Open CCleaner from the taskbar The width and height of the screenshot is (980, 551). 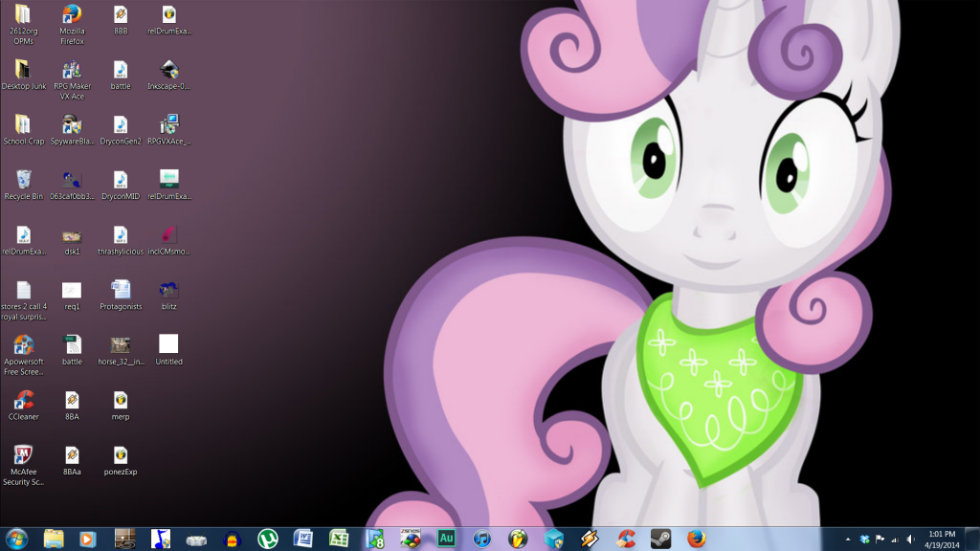625,539
